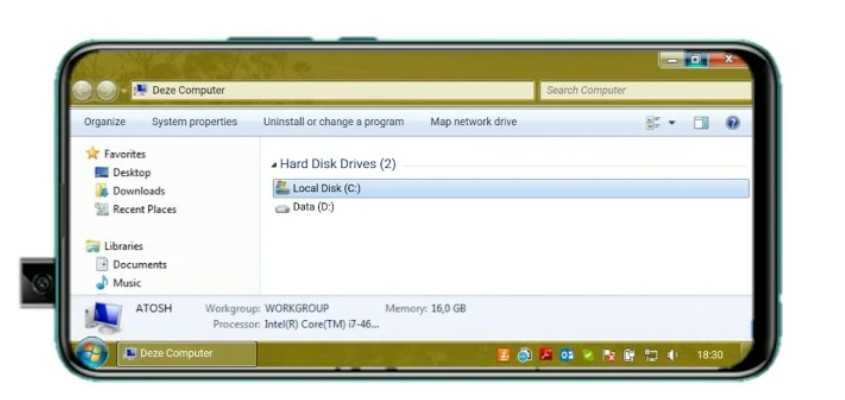Click the Favorites star in the navigation pane
This screenshot has width=845, height=400.
(x=93, y=154)
